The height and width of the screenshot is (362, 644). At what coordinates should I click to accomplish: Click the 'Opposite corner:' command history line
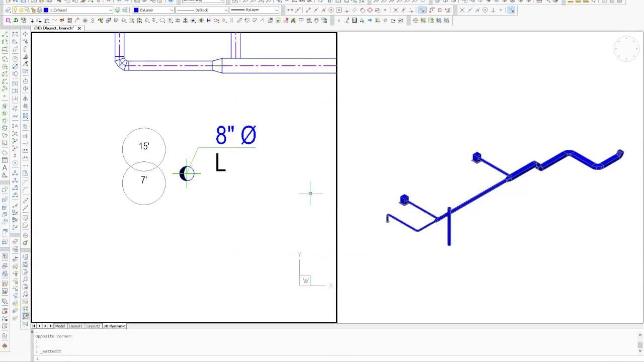coord(54,336)
